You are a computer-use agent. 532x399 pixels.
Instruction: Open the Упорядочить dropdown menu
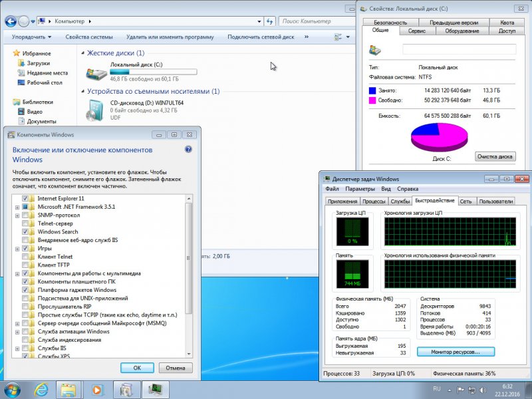pyautogui.click(x=31, y=37)
